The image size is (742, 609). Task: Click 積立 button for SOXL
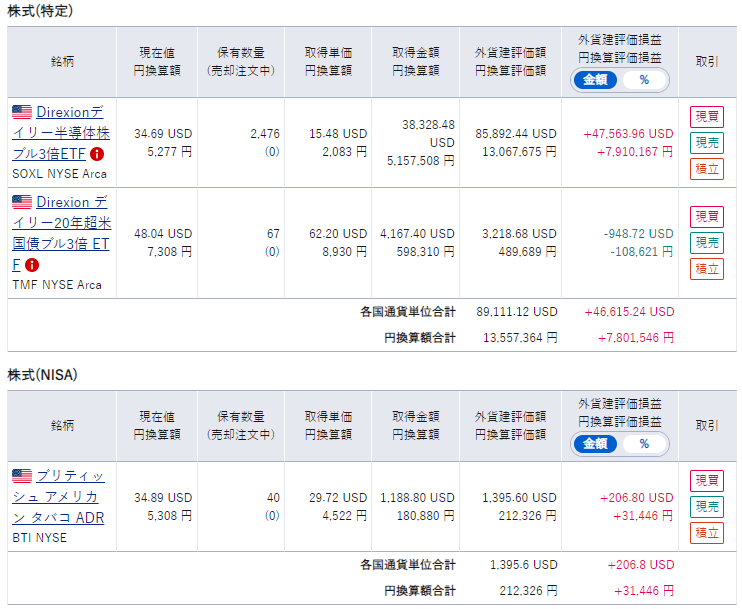pos(707,169)
